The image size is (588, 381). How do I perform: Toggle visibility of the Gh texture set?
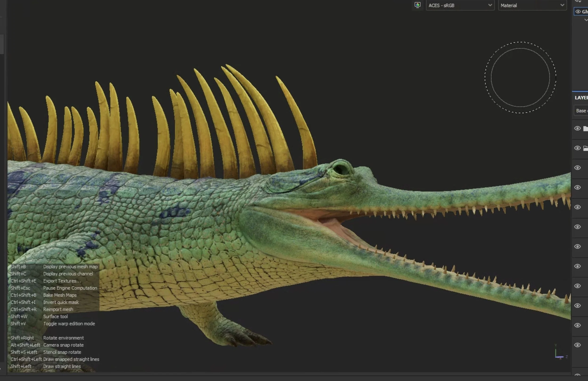tap(578, 12)
